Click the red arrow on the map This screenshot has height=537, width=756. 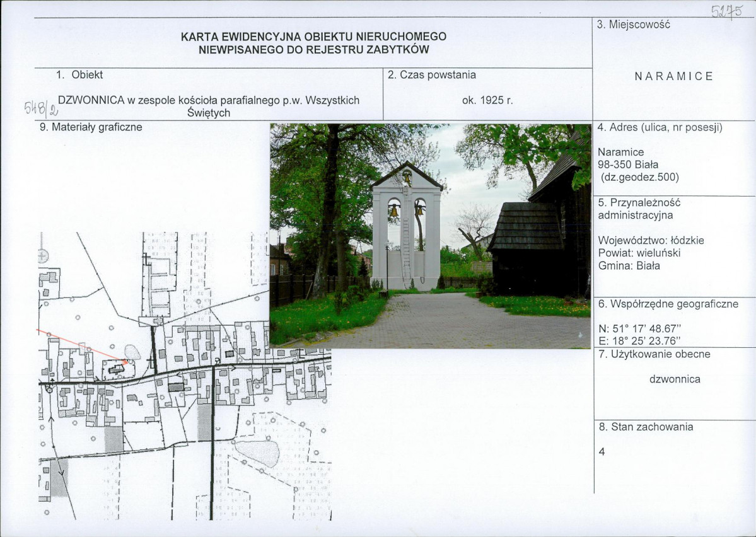pyautogui.click(x=83, y=345)
